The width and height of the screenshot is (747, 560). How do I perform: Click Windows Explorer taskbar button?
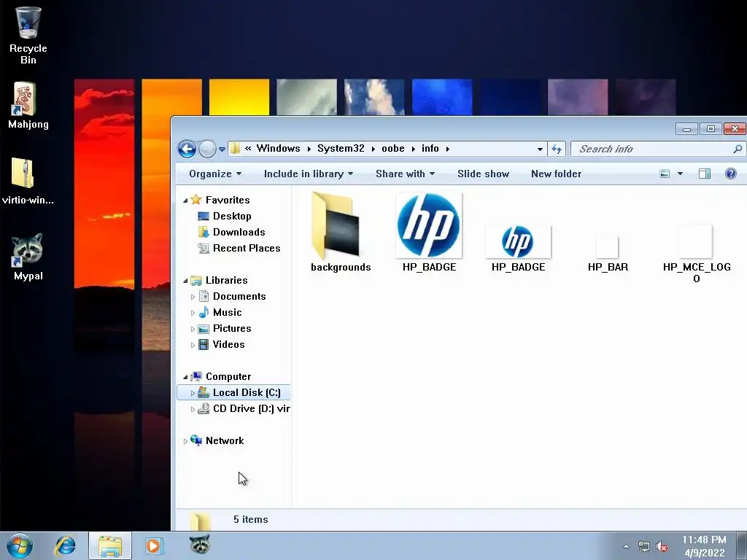(110, 545)
